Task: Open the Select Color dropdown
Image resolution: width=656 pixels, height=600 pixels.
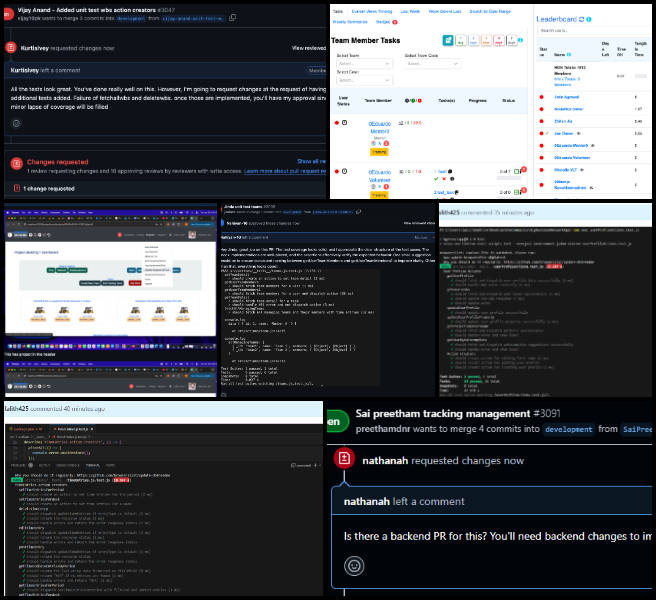Action: click(364, 80)
